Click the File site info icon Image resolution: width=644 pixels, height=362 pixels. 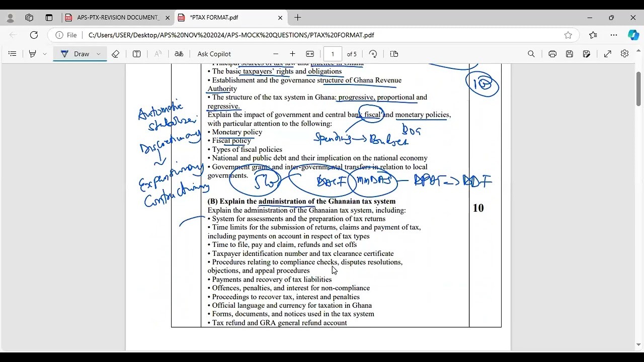pyautogui.click(x=67, y=35)
